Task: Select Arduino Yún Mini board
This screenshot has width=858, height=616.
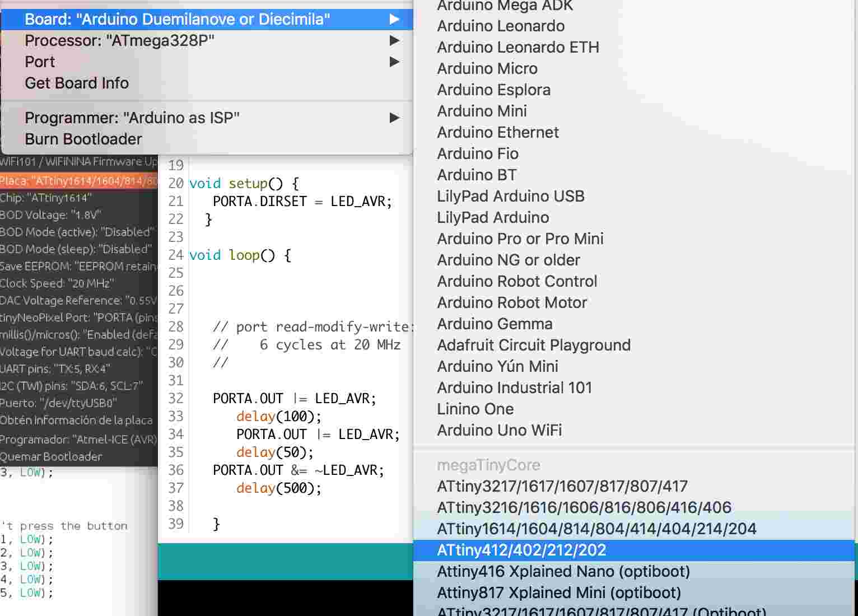Action: click(634, 366)
